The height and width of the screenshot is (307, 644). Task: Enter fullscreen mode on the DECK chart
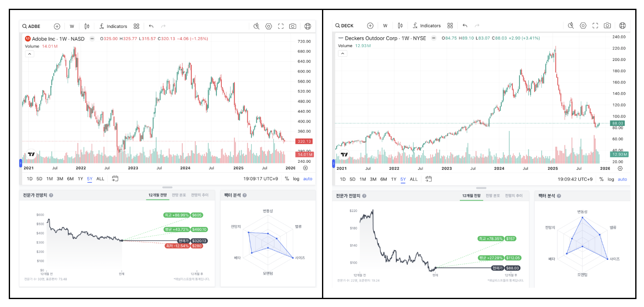click(595, 25)
